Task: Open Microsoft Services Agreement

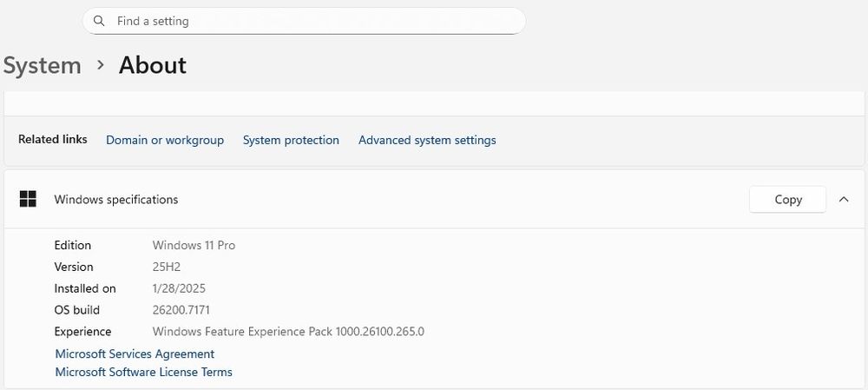Action: coord(135,354)
